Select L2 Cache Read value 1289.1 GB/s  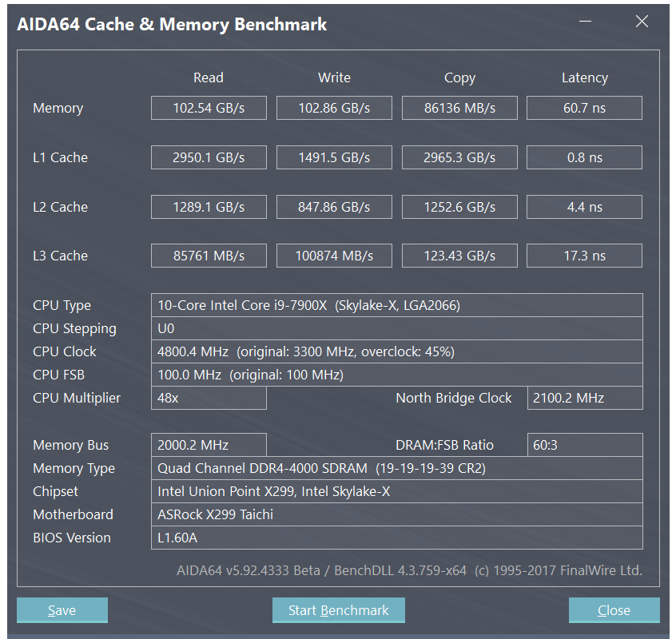[209, 207]
